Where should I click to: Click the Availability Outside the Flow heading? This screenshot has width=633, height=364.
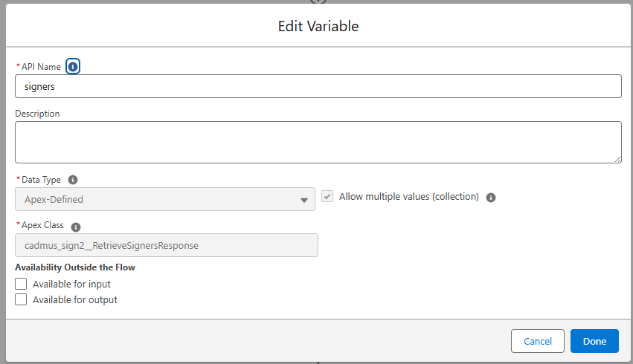tap(75, 267)
